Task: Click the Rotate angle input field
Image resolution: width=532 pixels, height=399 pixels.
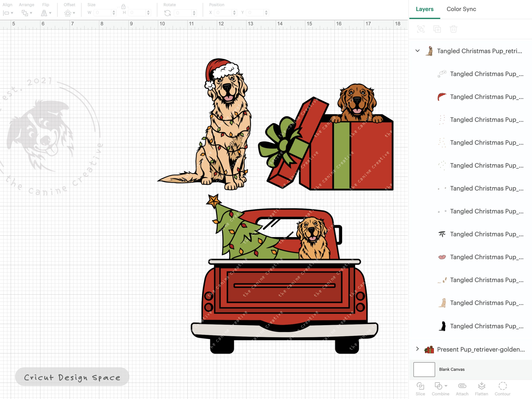Action: point(183,13)
